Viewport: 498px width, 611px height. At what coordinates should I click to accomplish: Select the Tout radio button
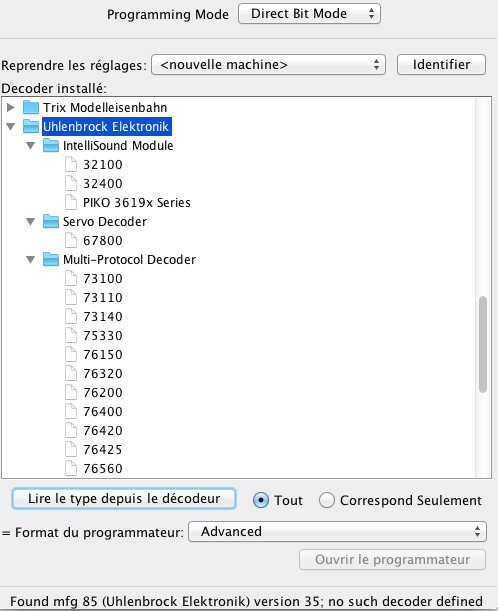[x=261, y=500]
